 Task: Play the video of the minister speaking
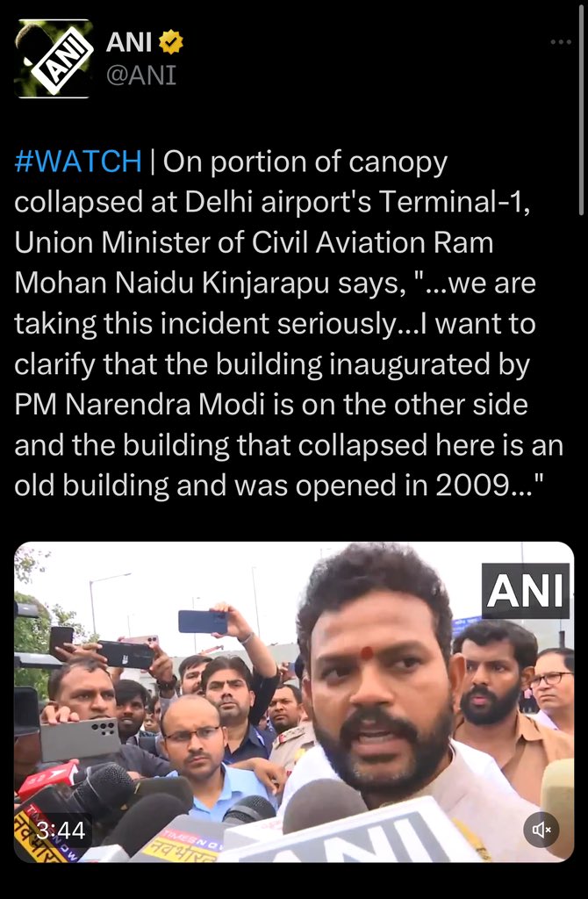294,701
